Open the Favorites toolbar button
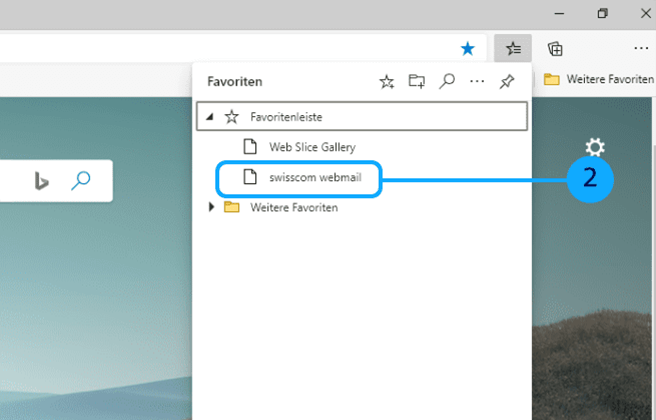 [x=512, y=48]
